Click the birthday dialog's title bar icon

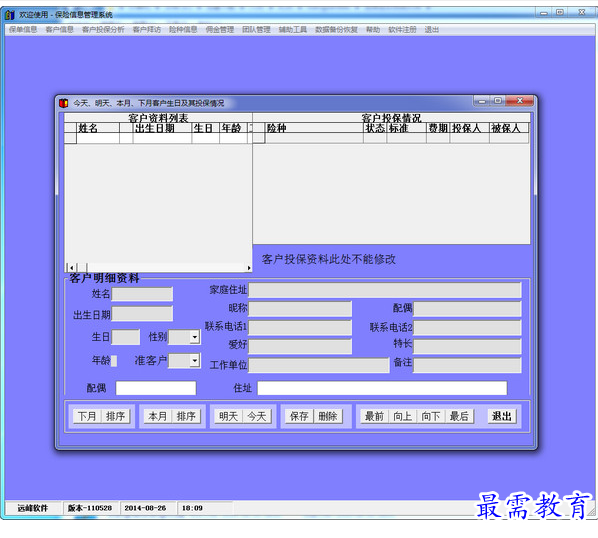coord(64,103)
